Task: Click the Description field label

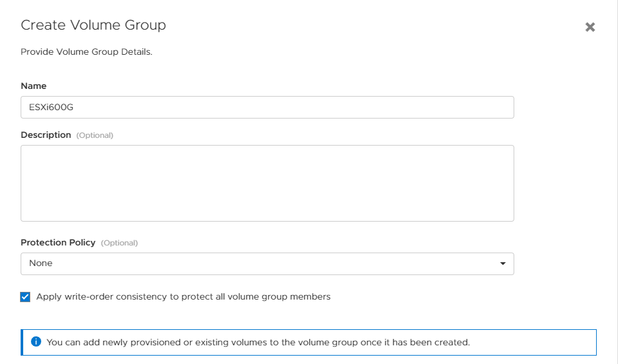Action: pyautogui.click(x=46, y=135)
